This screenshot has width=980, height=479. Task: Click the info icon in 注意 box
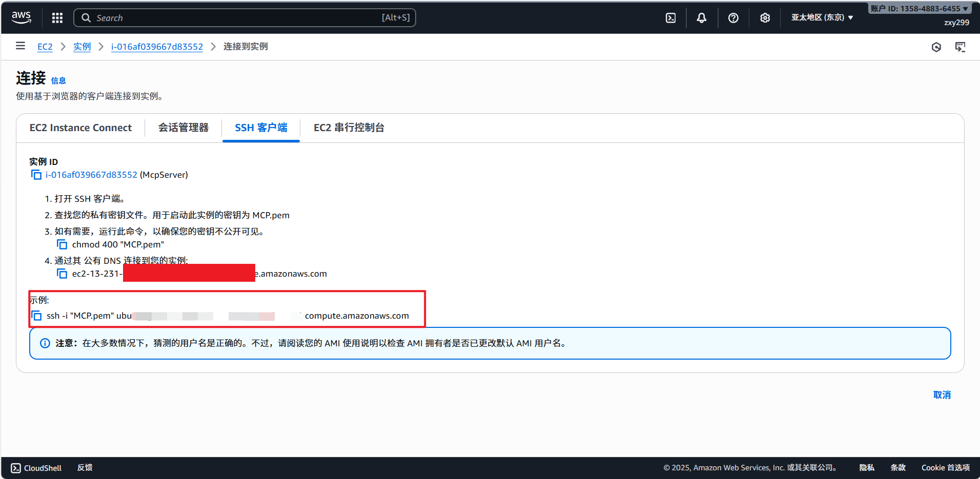coord(45,343)
